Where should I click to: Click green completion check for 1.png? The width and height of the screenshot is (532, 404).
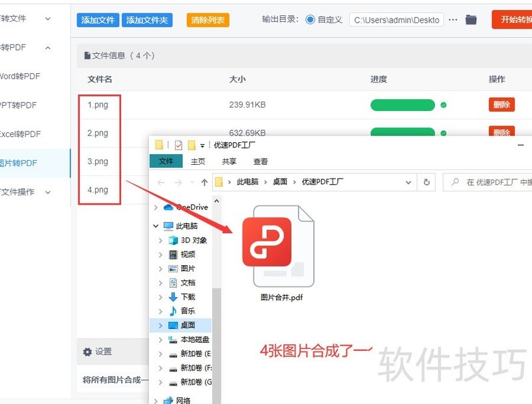[x=443, y=105]
